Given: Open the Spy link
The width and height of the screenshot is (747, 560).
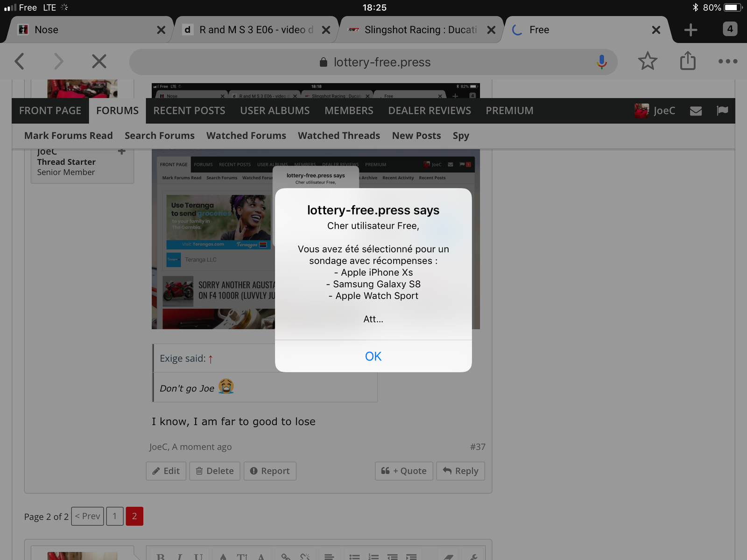Looking at the screenshot, I should point(461,135).
